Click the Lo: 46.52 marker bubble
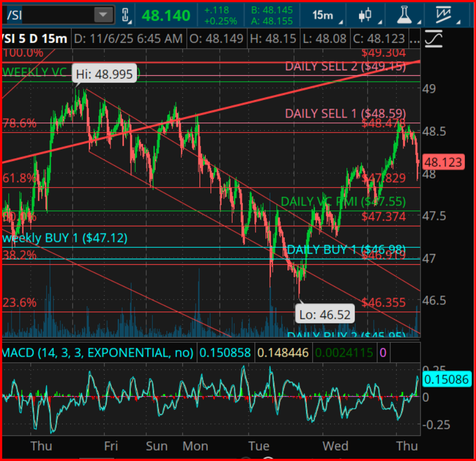Viewport: 476px width, 461px height. click(325, 313)
